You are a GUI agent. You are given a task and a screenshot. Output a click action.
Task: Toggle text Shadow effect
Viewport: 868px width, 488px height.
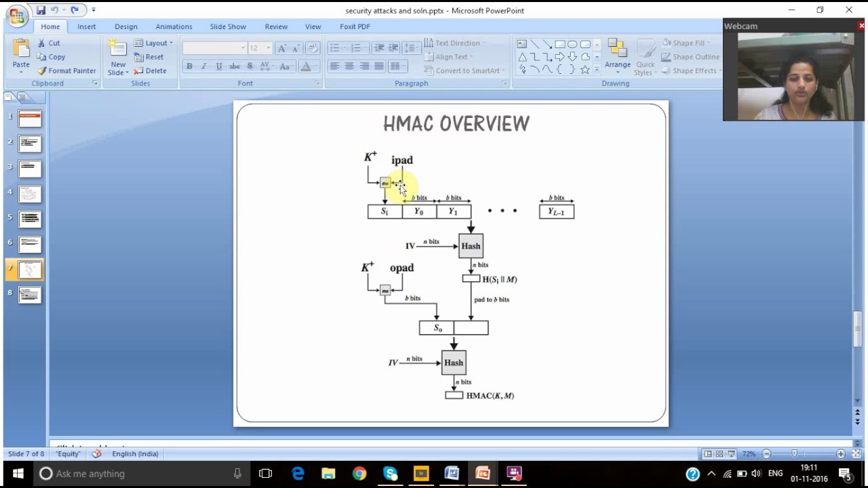click(250, 66)
